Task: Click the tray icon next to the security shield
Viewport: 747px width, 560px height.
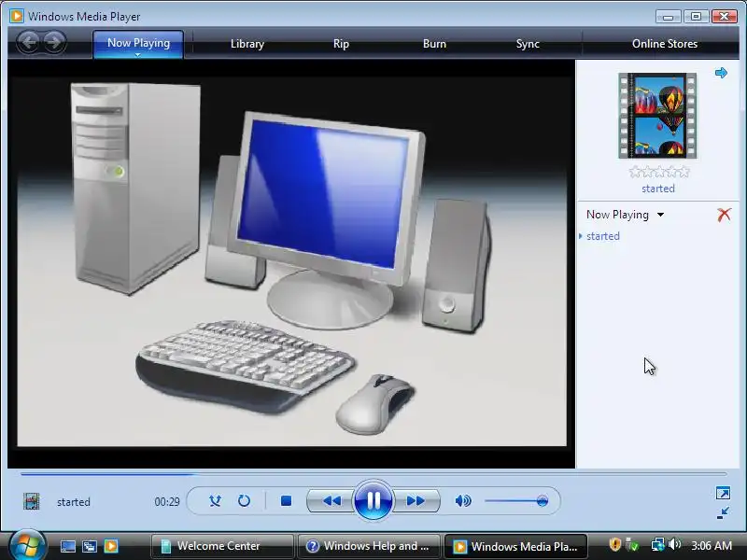Action: [632, 544]
